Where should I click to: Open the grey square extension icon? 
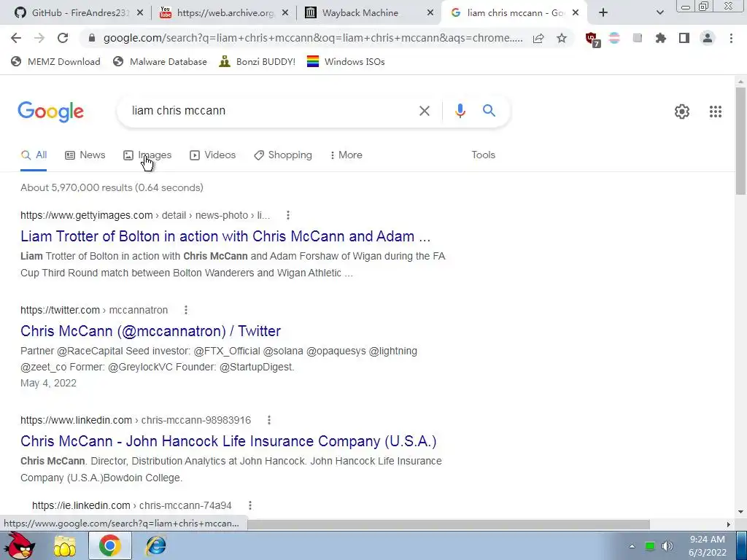pyautogui.click(x=638, y=38)
